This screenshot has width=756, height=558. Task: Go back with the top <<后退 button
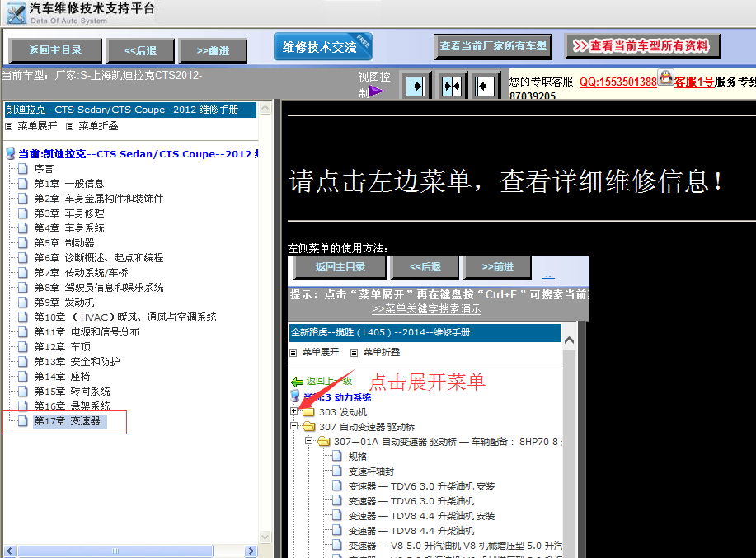pos(140,50)
